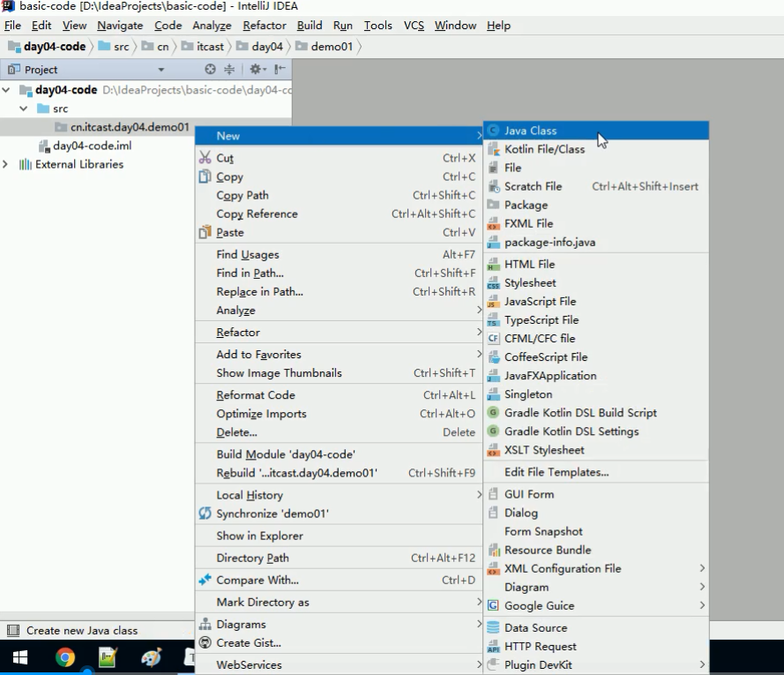Expand the Add to Favorites submenu

(x=339, y=354)
